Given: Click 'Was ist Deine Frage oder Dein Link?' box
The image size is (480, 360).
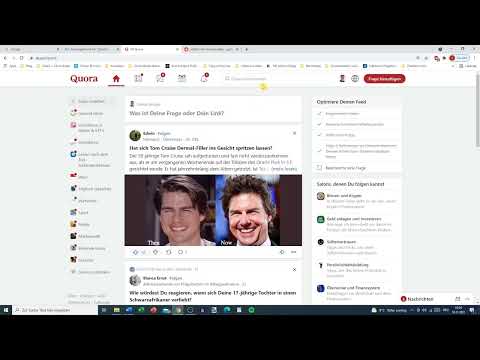Looking at the screenshot, I should pyautogui.click(x=177, y=113).
